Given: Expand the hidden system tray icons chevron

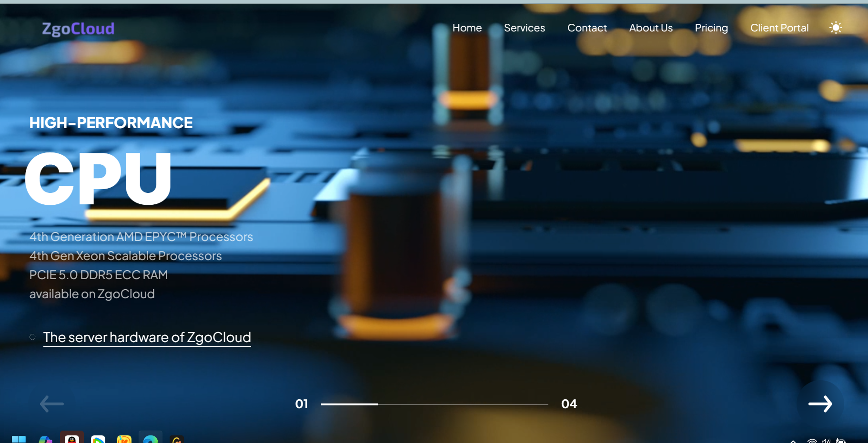Looking at the screenshot, I should (x=793, y=441).
